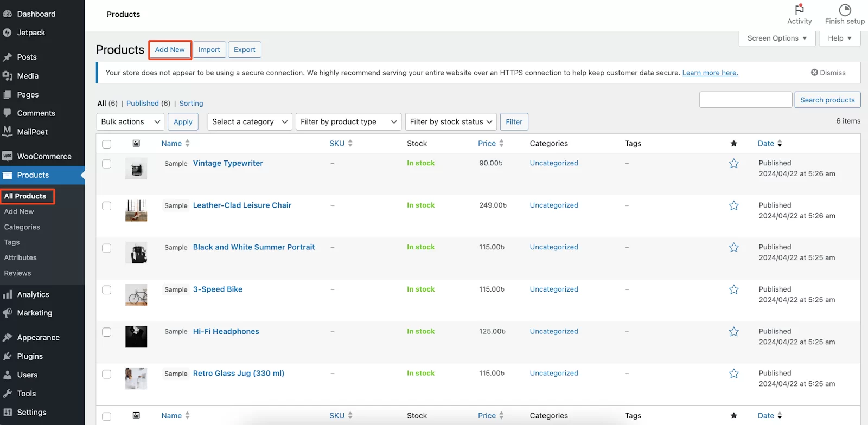
Task: Feature the Leather-Clad Leisure Chair via star
Action: 734,205
